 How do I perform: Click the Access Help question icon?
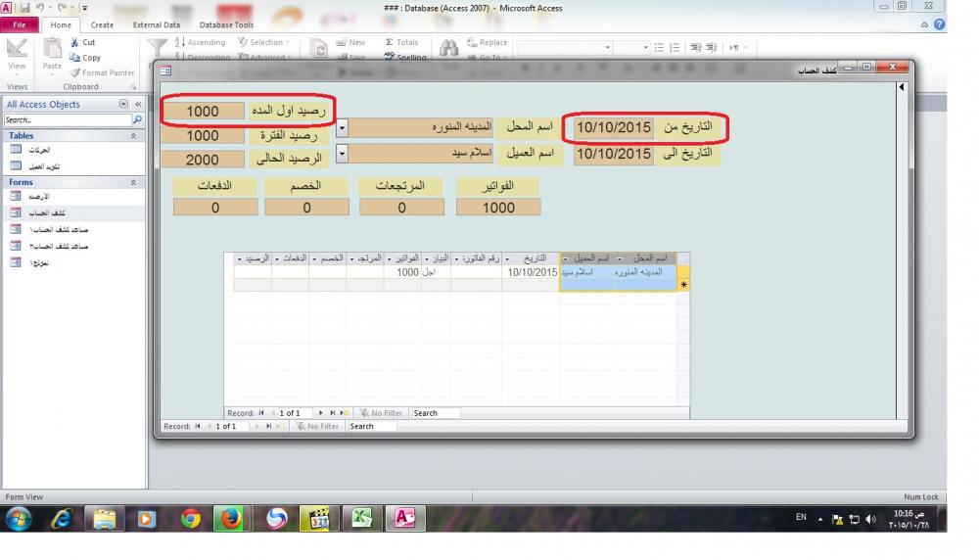pyautogui.click(x=939, y=24)
